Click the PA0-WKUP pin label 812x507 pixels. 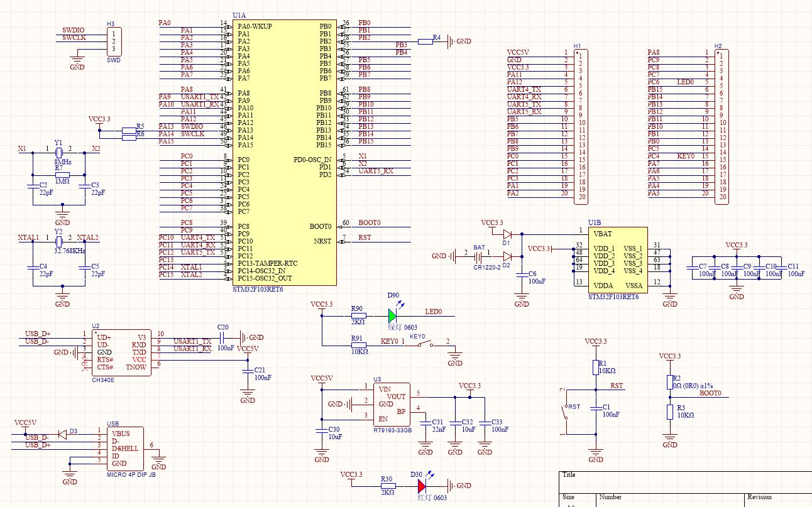click(x=255, y=26)
